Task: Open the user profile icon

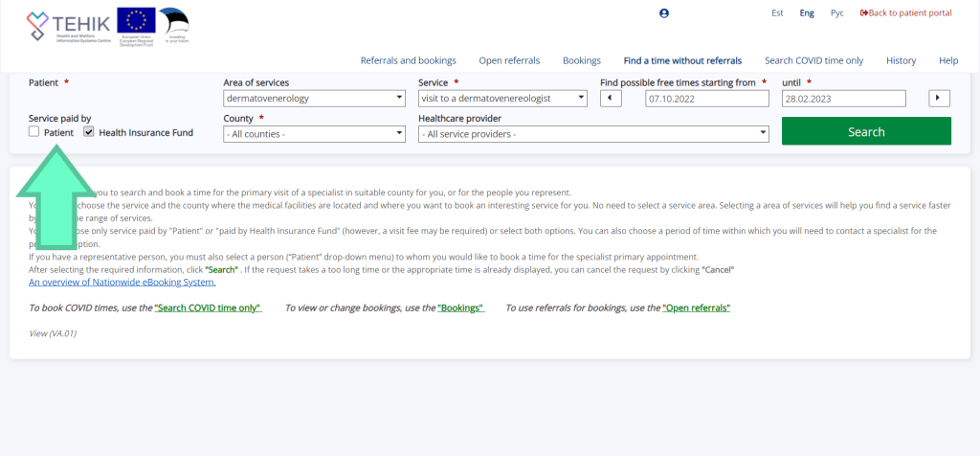Action: [664, 13]
